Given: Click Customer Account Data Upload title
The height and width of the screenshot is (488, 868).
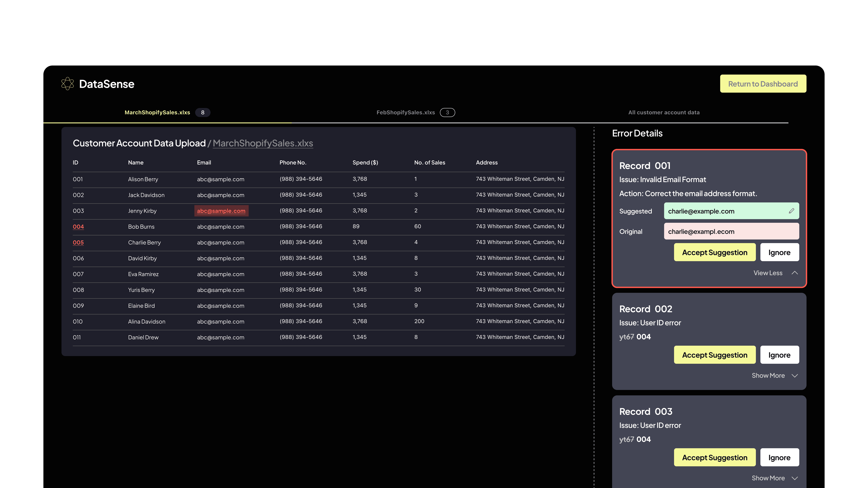Looking at the screenshot, I should point(139,143).
